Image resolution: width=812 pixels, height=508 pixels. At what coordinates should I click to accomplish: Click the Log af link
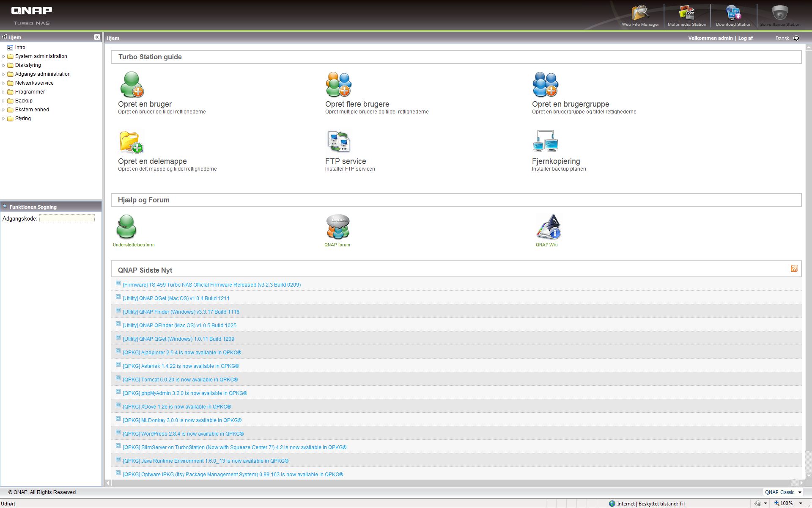click(x=745, y=38)
